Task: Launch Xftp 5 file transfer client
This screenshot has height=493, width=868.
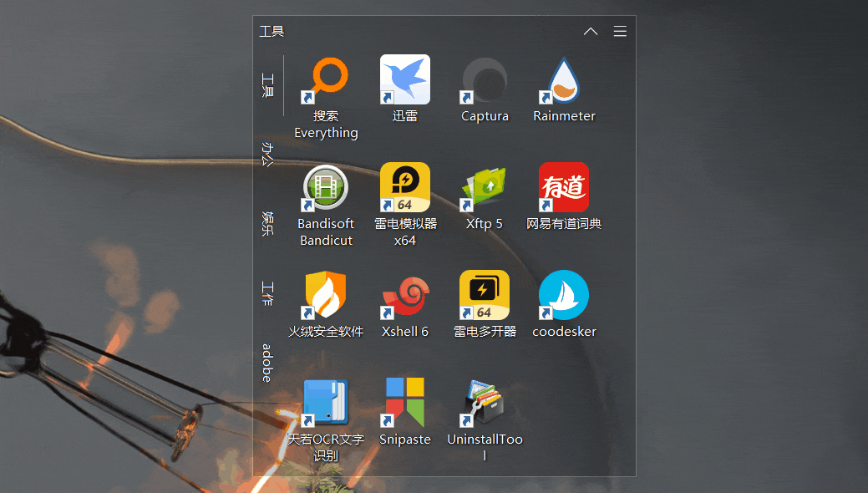Action: pos(485,186)
